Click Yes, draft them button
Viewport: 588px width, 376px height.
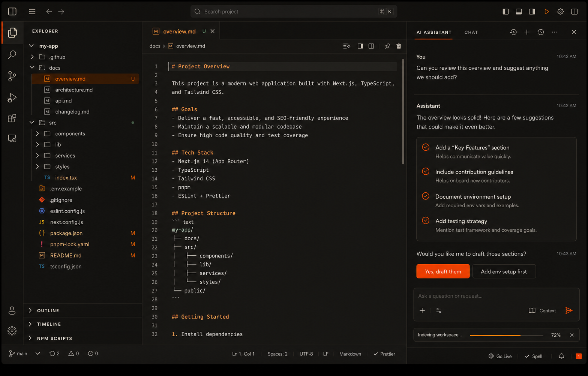click(x=443, y=271)
